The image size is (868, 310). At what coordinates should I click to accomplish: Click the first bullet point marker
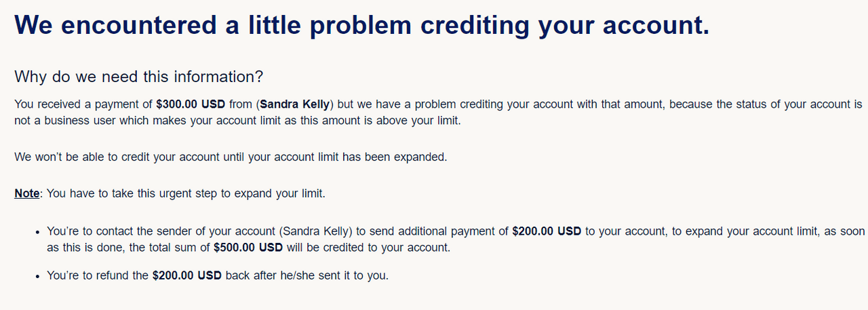[x=39, y=232]
